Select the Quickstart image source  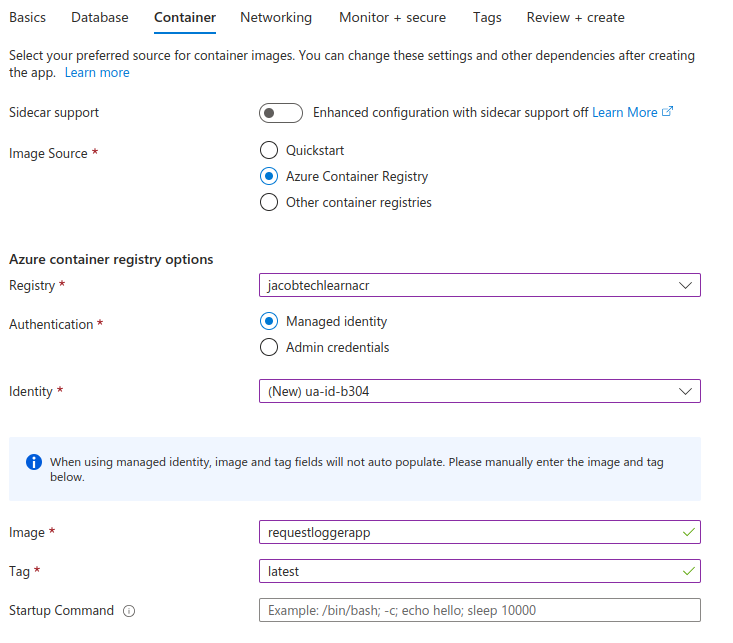[x=268, y=150]
